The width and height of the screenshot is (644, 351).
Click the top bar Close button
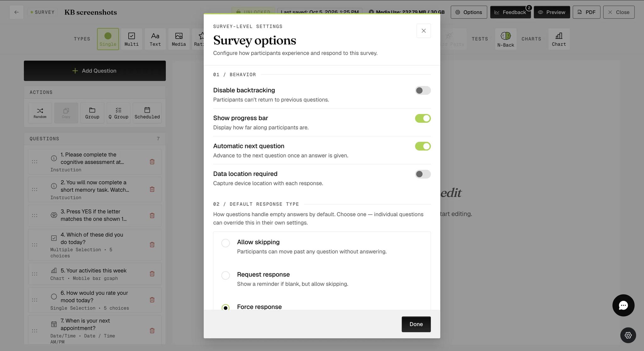[619, 12]
